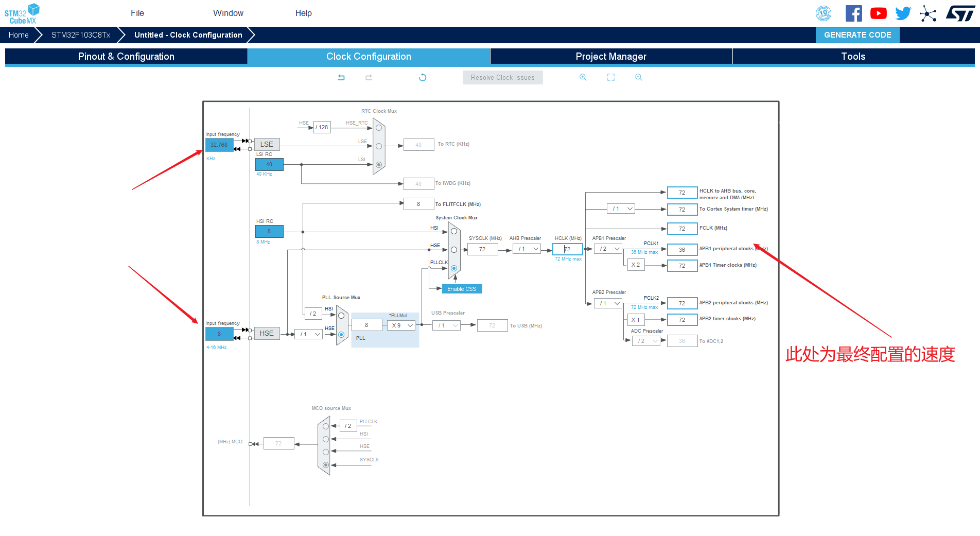Select HSI in MCO source Mux
The height and width of the screenshot is (536, 980).
click(x=326, y=439)
